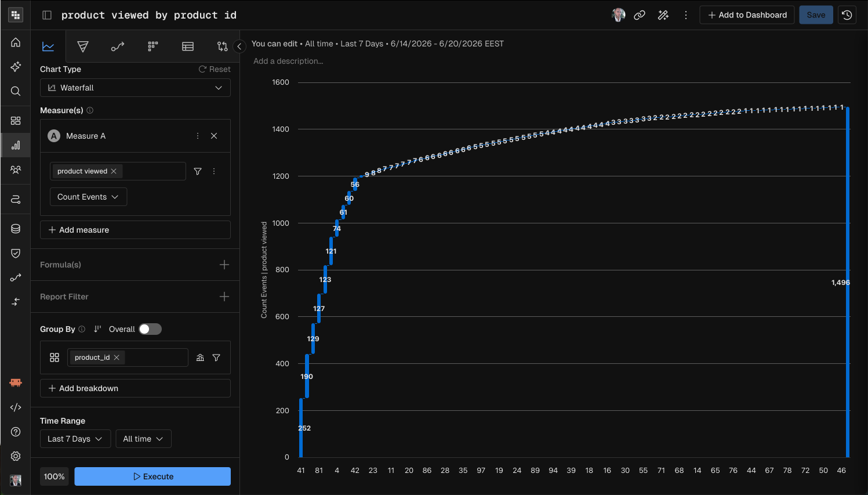
Task: Click the Add a description field
Action: (288, 61)
